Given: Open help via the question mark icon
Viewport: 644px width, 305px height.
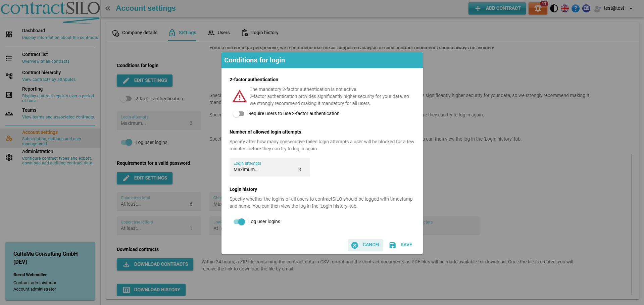Looking at the screenshot, I should point(575,8).
